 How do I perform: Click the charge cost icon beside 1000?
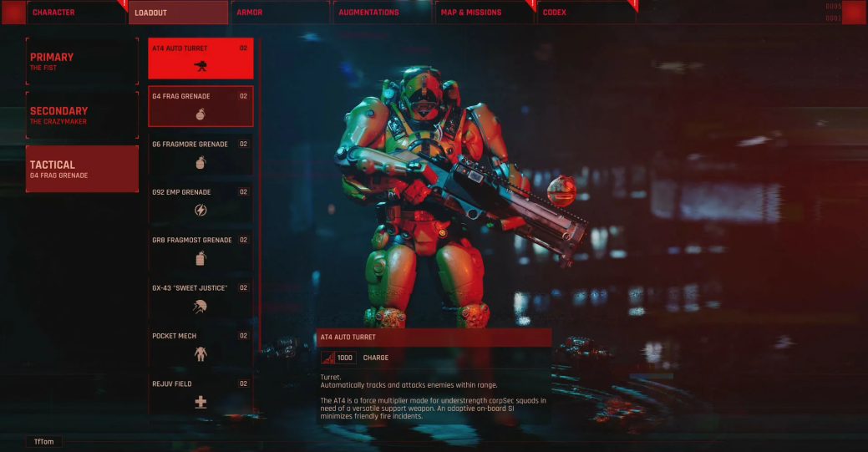328,358
